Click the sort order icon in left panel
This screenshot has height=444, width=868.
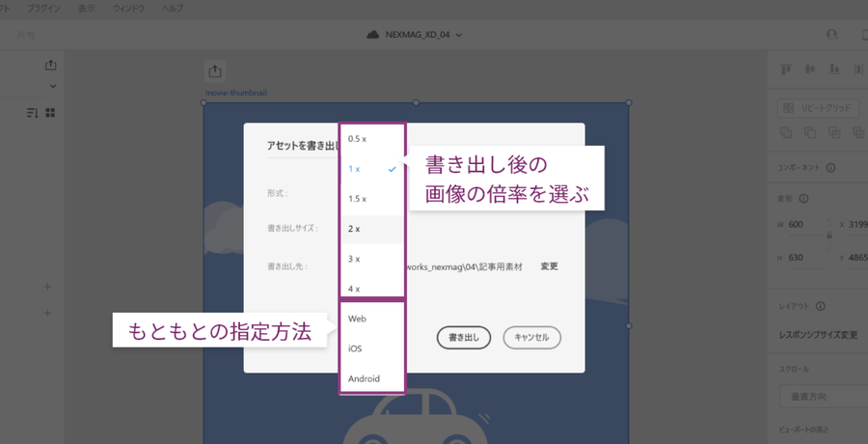[32, 113]
